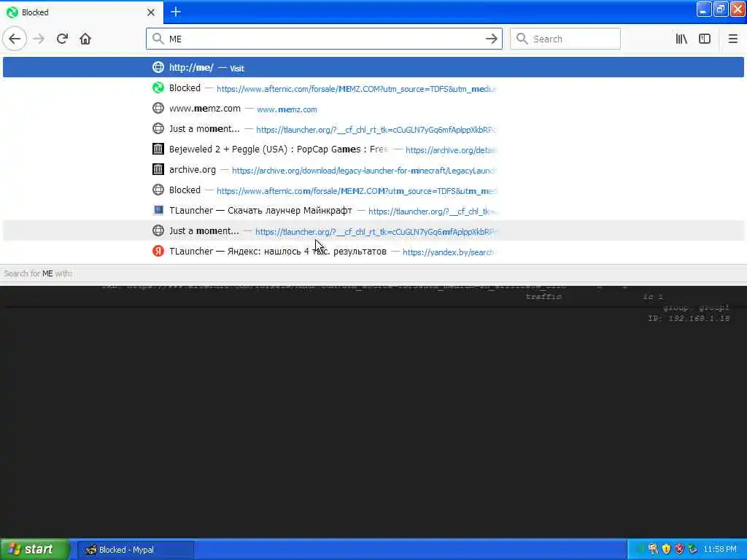Minimize the Mypal browser window
Viewport: 747px width, 560px height.
click(x=704, y=9)
